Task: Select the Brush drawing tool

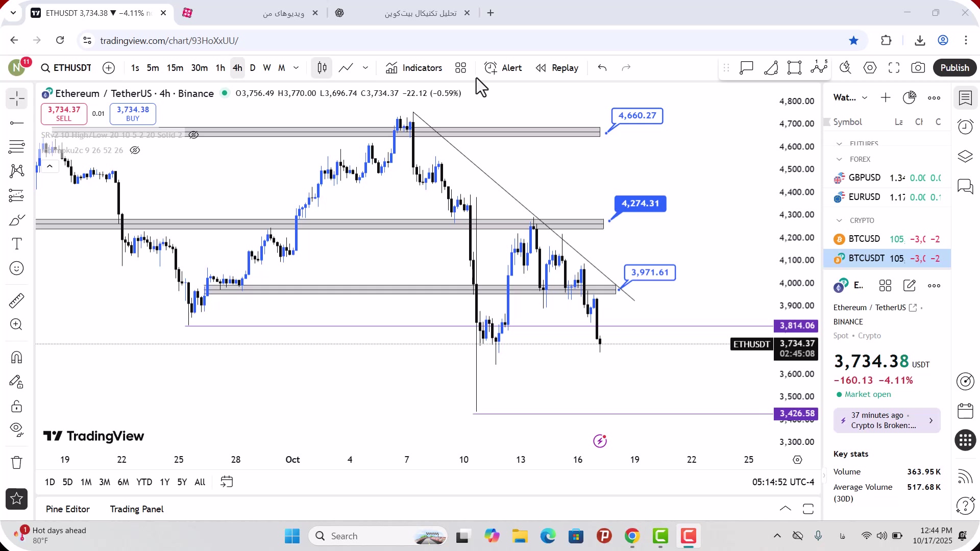Action: 16,220
